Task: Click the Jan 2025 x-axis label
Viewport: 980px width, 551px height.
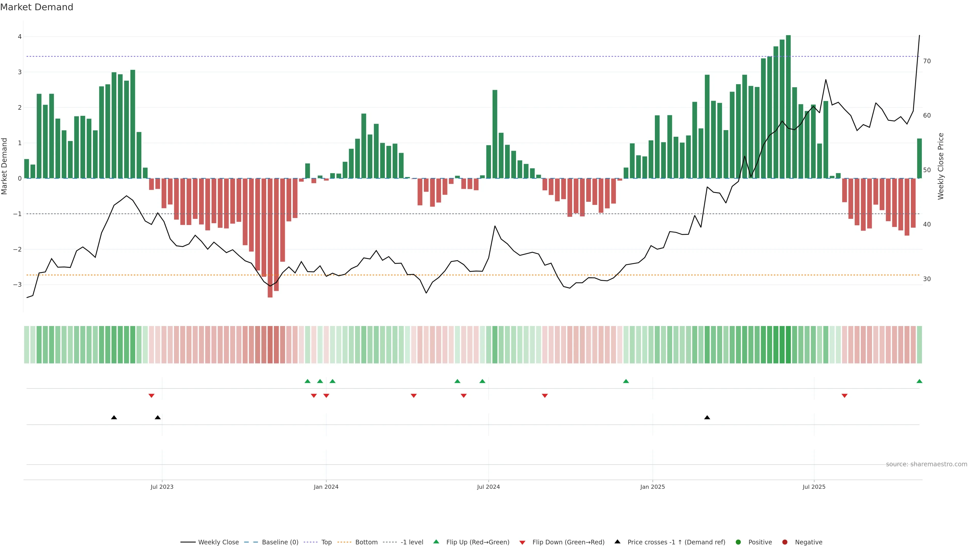Action: [653, 487]
